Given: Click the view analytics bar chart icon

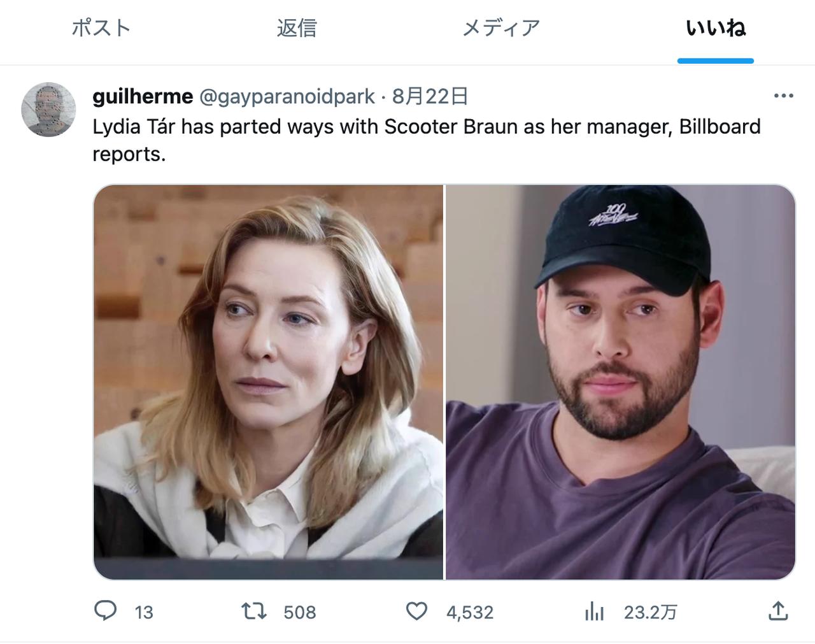Looking at the screenshot, I should (594, 612).
